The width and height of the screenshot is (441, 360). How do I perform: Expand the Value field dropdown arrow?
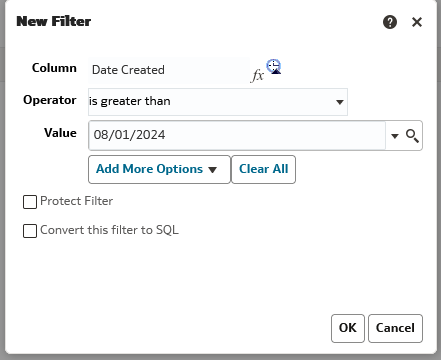pyautogui.click(x=395, y=136)
